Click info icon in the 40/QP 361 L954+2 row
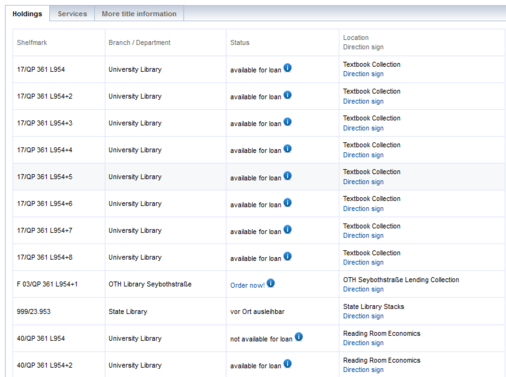The image size is (506, 377). pyautogui.click(x=287, y=363)
